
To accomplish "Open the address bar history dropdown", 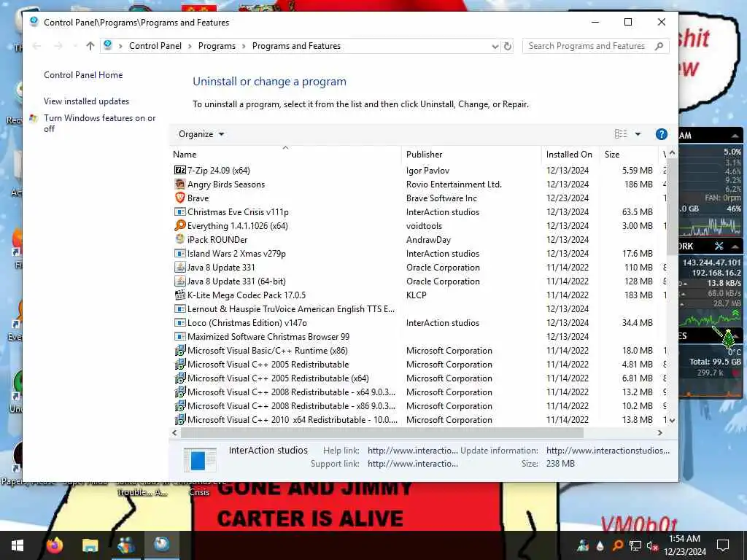I will [x=495, y=46].
